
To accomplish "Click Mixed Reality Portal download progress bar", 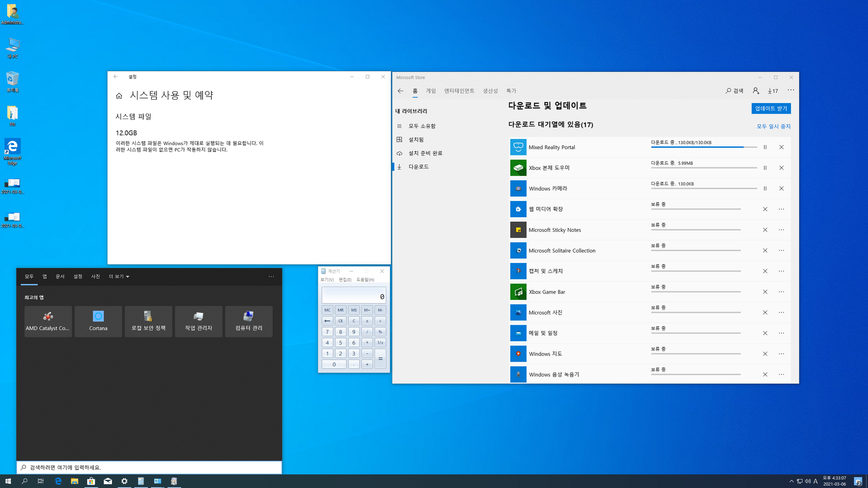I will [704, 147].
